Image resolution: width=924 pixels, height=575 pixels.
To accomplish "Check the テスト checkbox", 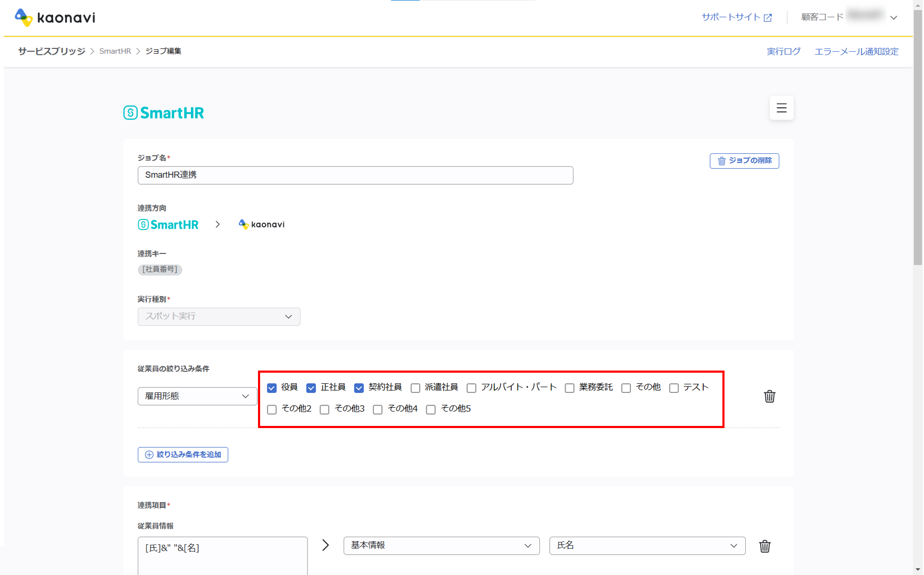I will pyautogui.click(x=674, y=388).
